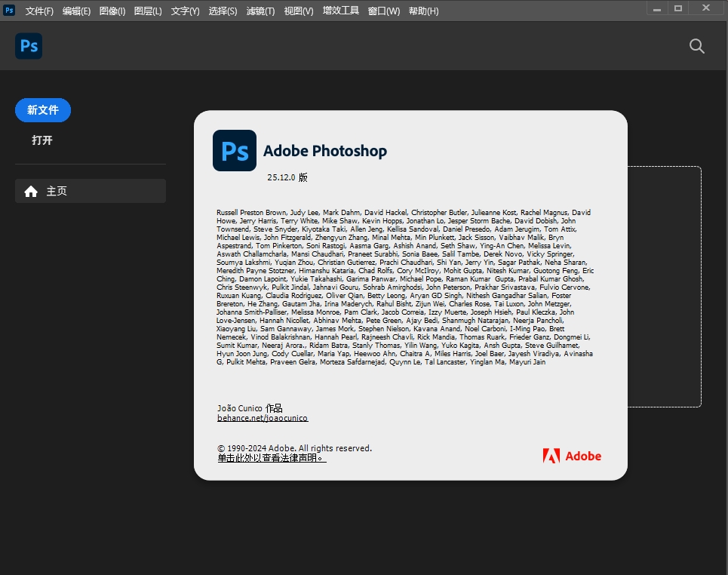This screenshot has width=728, height=575.
Task: Open the 视图(V) menu
Action: click(299, 11)
